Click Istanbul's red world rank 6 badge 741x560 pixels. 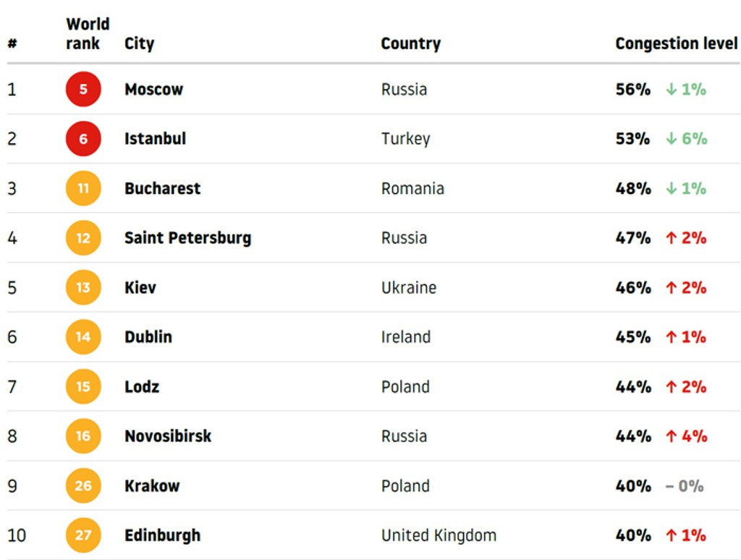point(83,139)
